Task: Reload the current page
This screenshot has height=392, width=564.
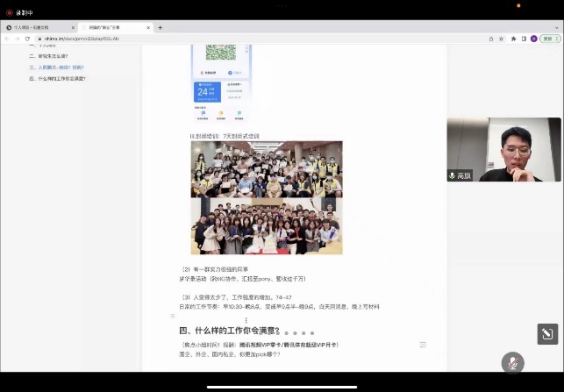Action: (27, 39)
